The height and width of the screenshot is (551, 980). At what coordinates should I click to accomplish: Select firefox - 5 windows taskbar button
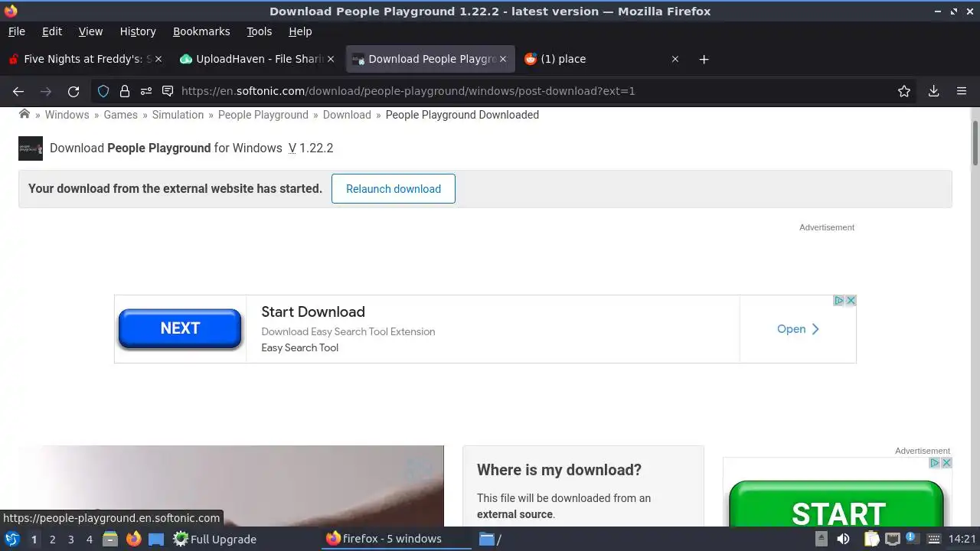pos(396,539)
